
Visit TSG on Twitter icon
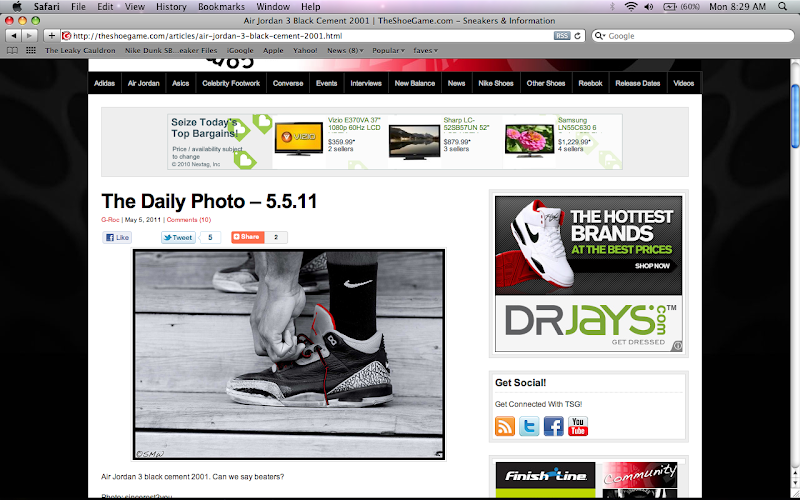(x=529, y=426)
